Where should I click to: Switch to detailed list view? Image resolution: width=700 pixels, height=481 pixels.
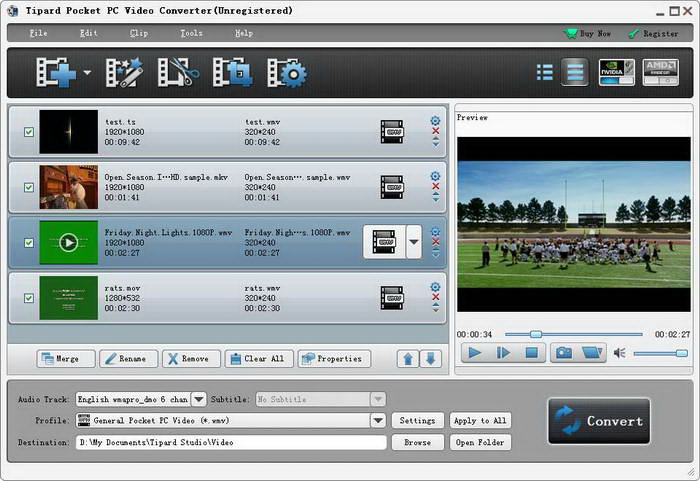point(575,72)
